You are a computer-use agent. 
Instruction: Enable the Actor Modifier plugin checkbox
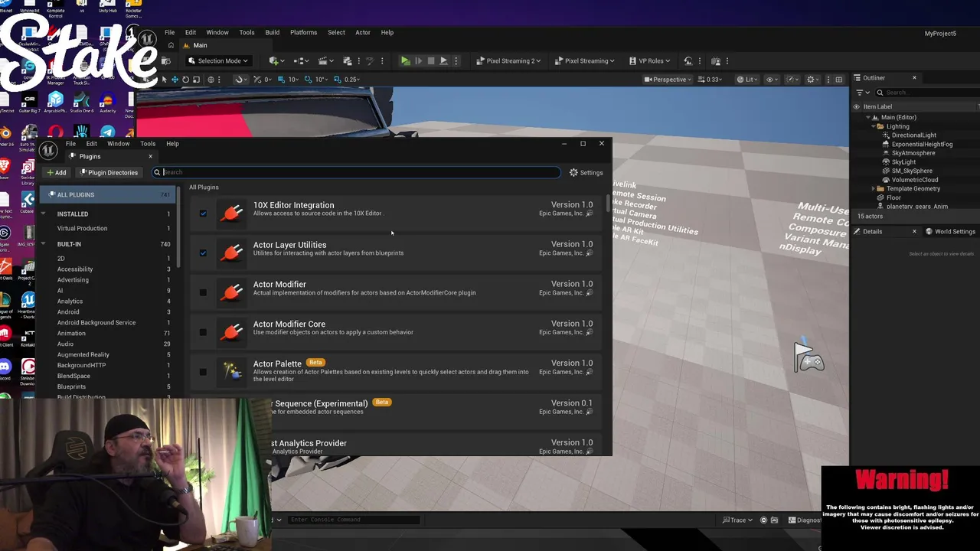coord(203,292)
